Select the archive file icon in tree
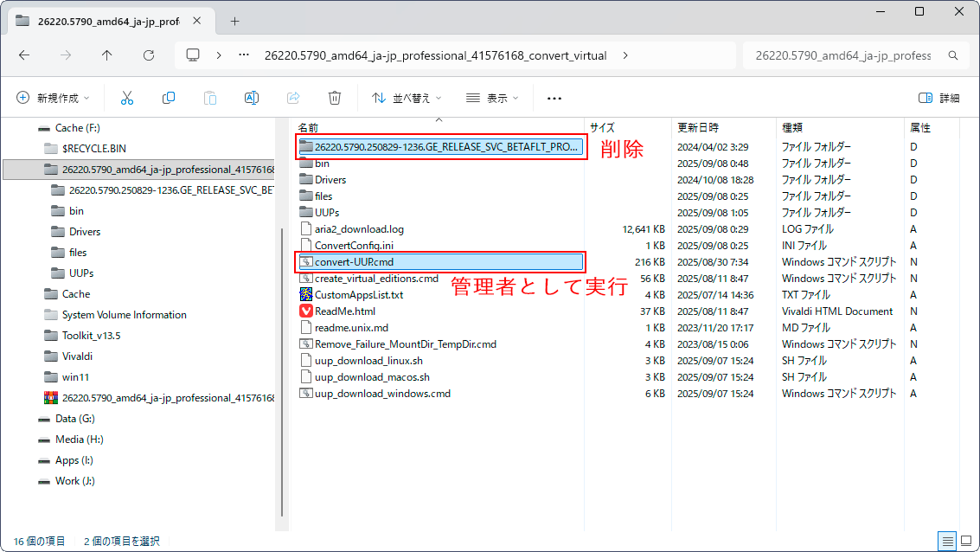The height and width of the screenshot is (552, 980). pos(51,398)
